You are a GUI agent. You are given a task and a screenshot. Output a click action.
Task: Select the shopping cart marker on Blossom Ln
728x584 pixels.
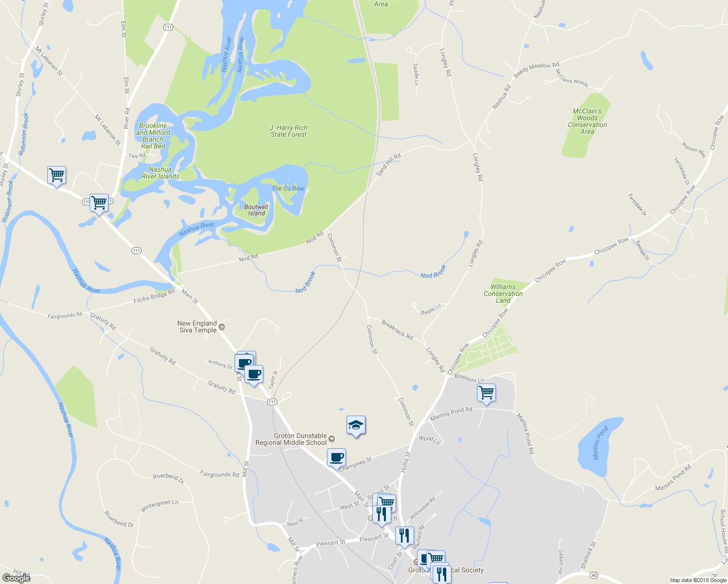coord(486,394)
